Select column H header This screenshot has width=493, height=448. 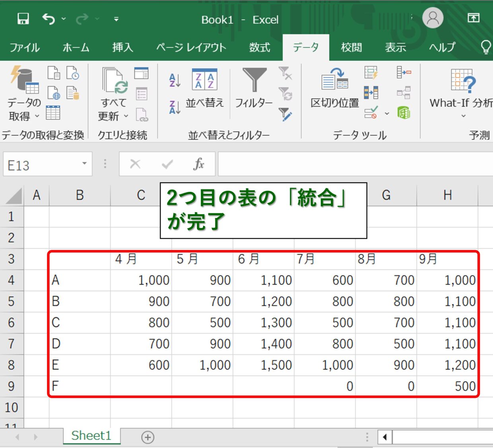(447, 195)
